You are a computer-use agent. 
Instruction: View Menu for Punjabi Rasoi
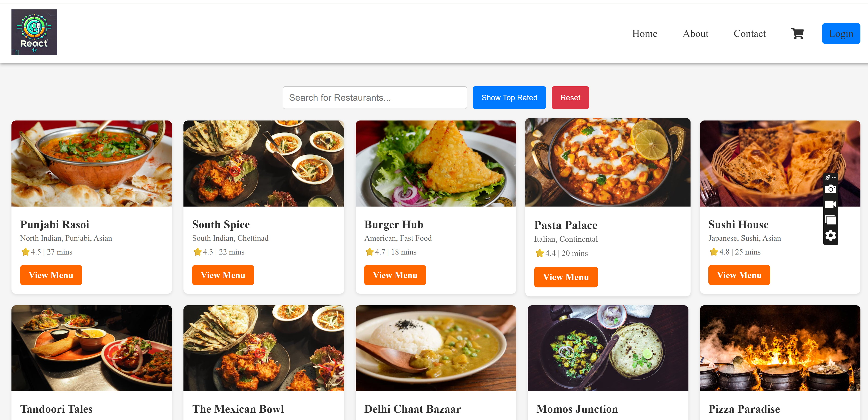point(51,275)
